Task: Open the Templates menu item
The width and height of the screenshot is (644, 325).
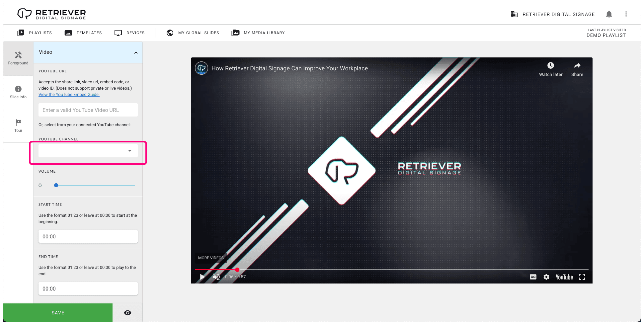Action: (83, 33)
